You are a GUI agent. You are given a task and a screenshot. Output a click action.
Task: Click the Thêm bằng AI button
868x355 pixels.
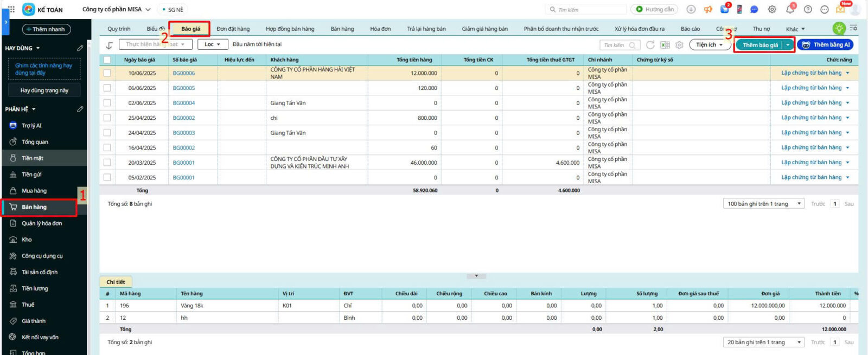click(x=826, y=45)
